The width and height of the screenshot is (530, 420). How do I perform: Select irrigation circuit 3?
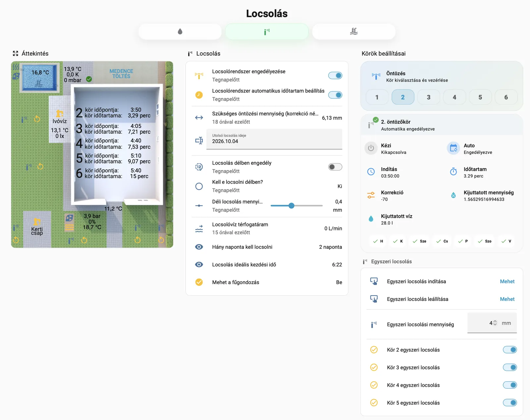429,97
